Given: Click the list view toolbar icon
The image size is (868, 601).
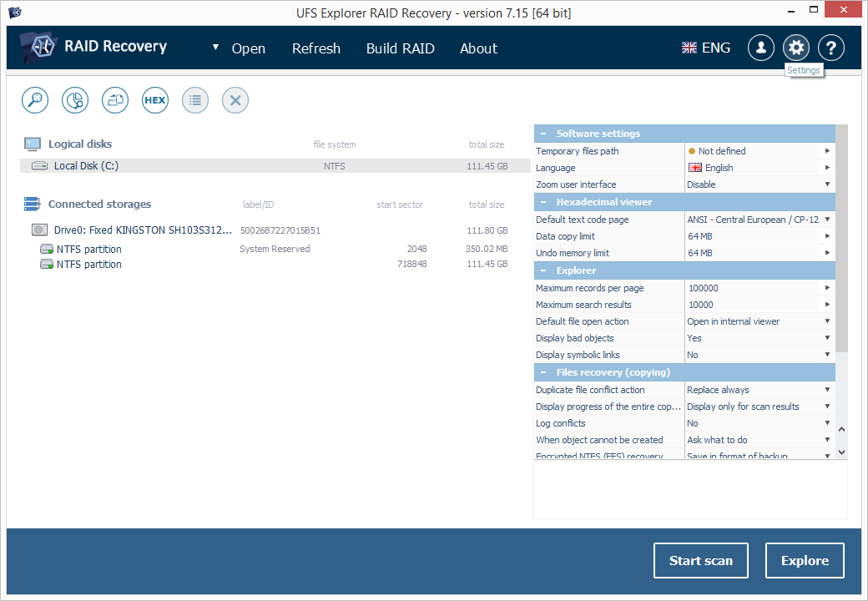Looking at the screenshot, I should (195, 100).
